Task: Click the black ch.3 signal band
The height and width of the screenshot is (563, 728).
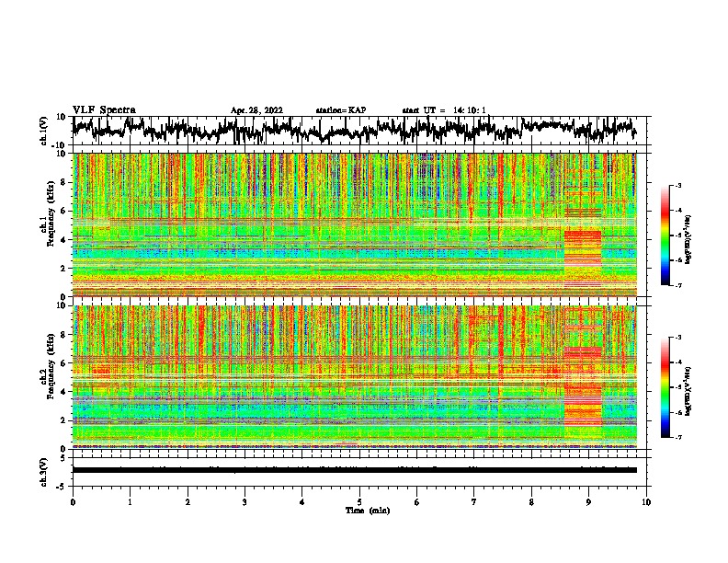Action: [x=354, y=470]
